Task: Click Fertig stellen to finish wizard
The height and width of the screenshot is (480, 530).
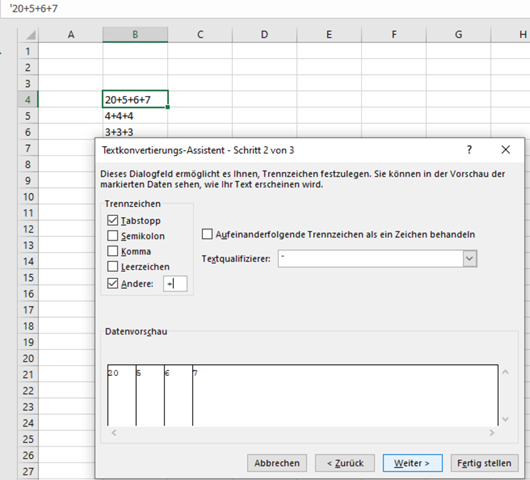Action: [484, 463]
